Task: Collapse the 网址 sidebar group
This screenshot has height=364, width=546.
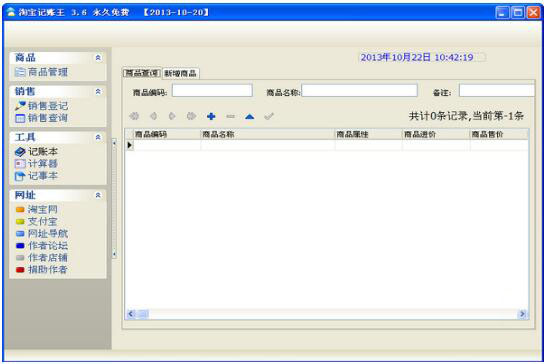Action: [98, 195]
